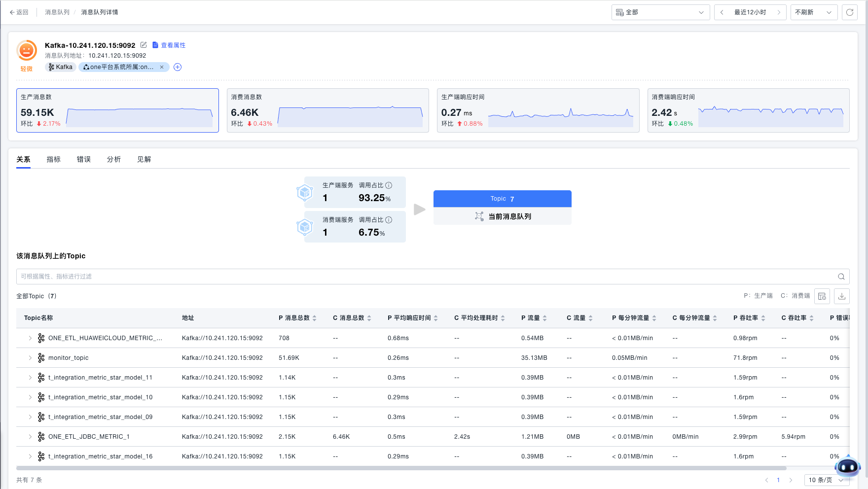The width and height of the screenshot is (868, 489).
Task: Open the 10 条/页 page size dropdown
Action: click(x=826, y=480)
